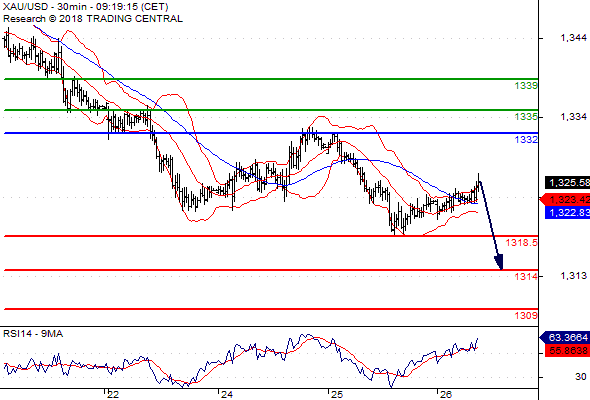Click the green 1339 resistance label

click(x=526, y=86)
